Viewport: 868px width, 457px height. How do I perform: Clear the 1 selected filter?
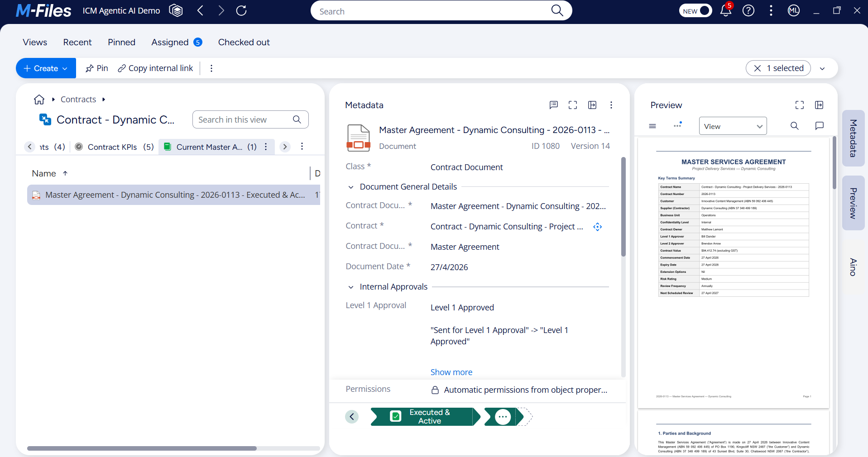pyautogui.click(x=758, y=68)
